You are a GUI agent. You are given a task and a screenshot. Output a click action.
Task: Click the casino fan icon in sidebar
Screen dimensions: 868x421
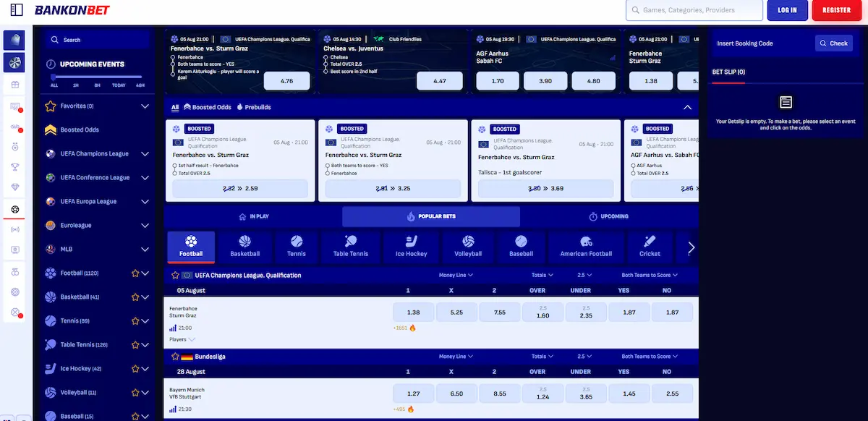tap(14, 62)
